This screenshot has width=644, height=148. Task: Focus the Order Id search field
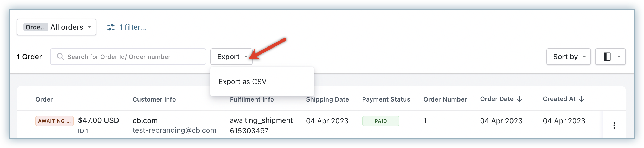click(x=133, y=57)
